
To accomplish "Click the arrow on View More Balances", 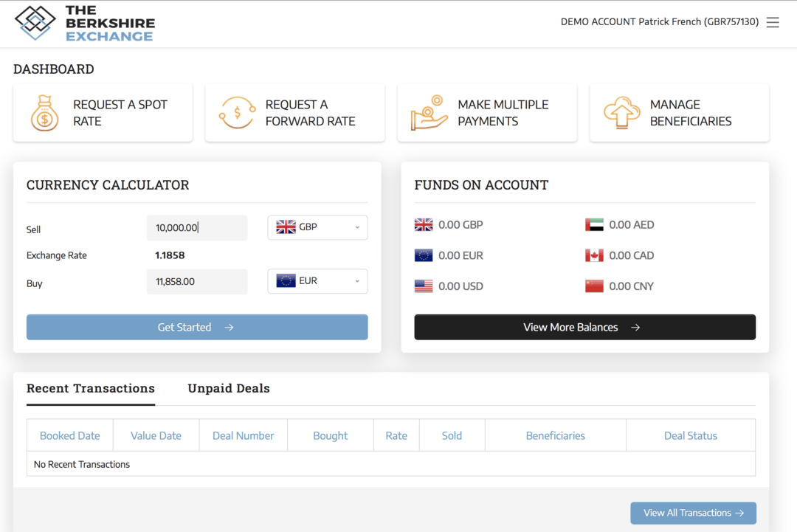I will 635,327.
